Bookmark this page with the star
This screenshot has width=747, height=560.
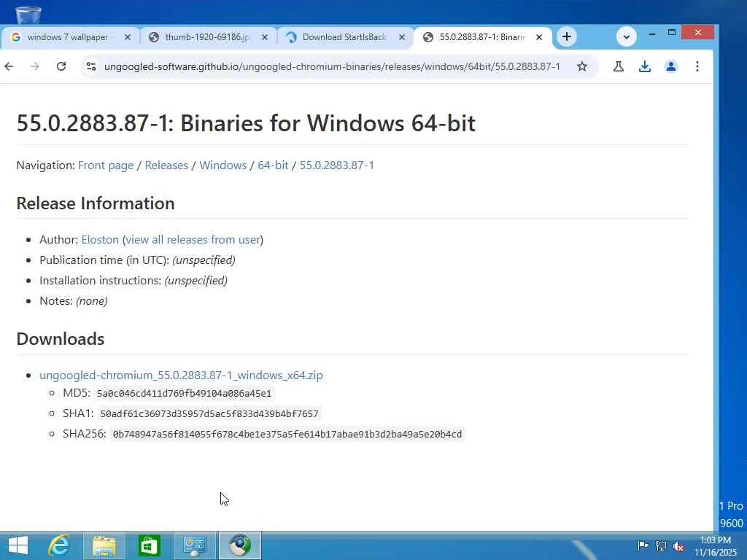point(581,66)
